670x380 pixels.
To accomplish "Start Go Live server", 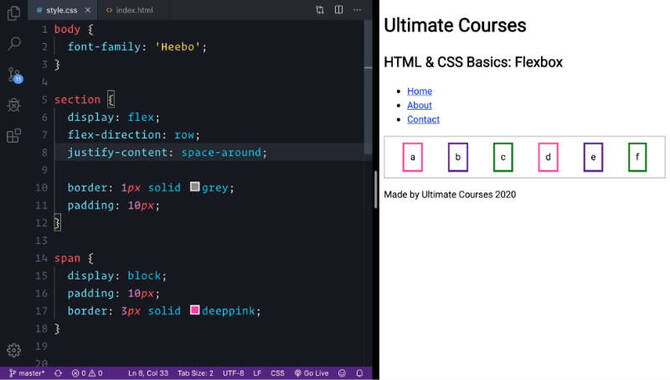I will [311, 373].
